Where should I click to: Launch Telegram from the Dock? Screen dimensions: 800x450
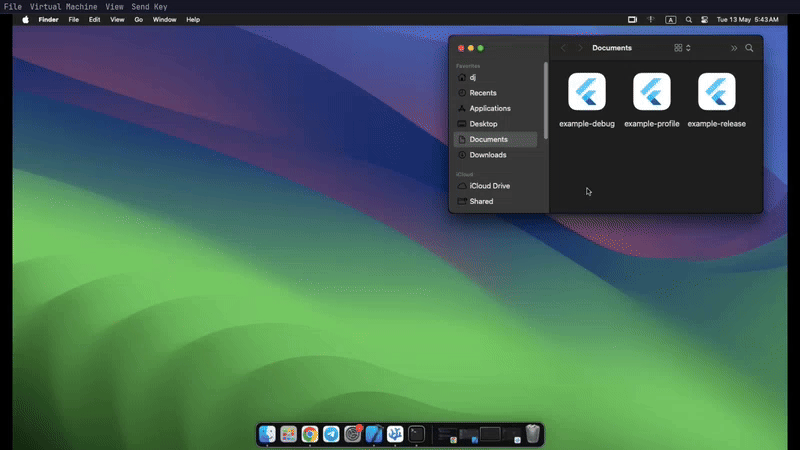331,434
